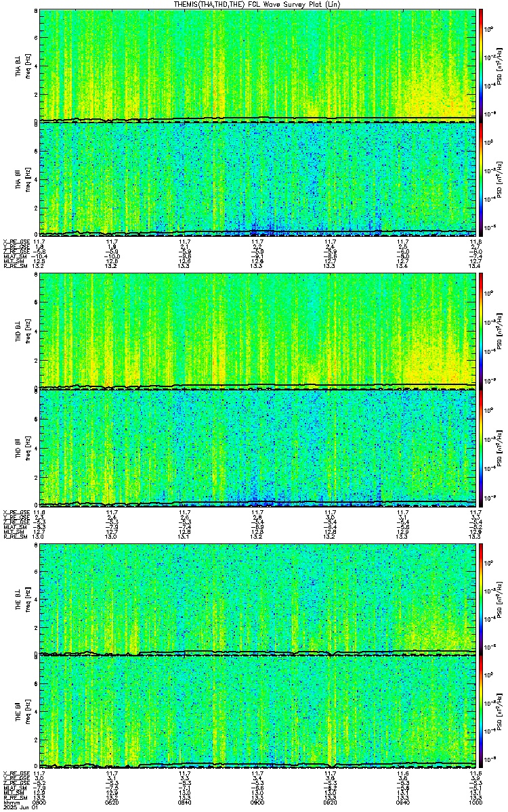
Task: Click the color bar next to THA B-parallel
Action: (481, 179)
